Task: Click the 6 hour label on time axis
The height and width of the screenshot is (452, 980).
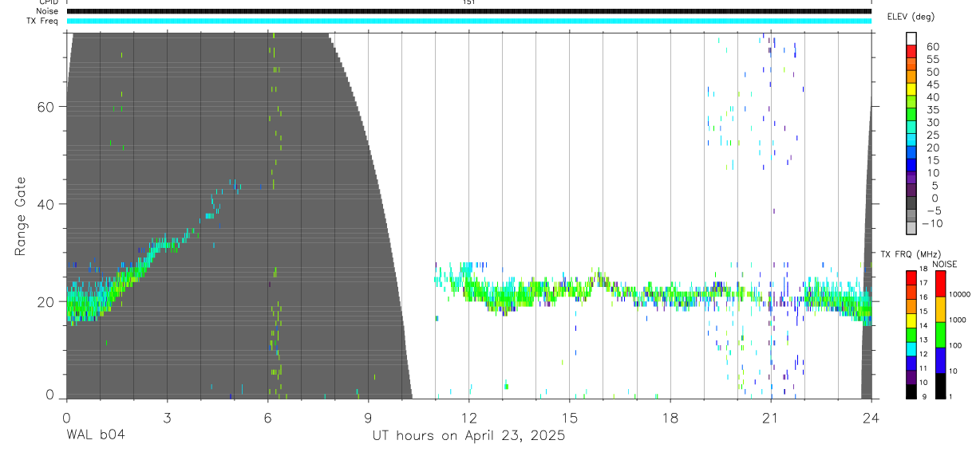Action: coord(267,417)
